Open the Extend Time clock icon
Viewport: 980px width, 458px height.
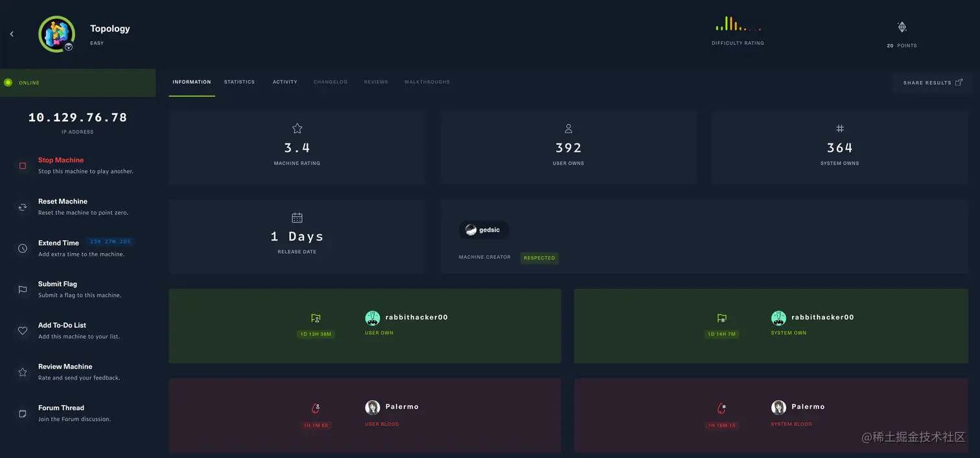click(x=22, y=248)
